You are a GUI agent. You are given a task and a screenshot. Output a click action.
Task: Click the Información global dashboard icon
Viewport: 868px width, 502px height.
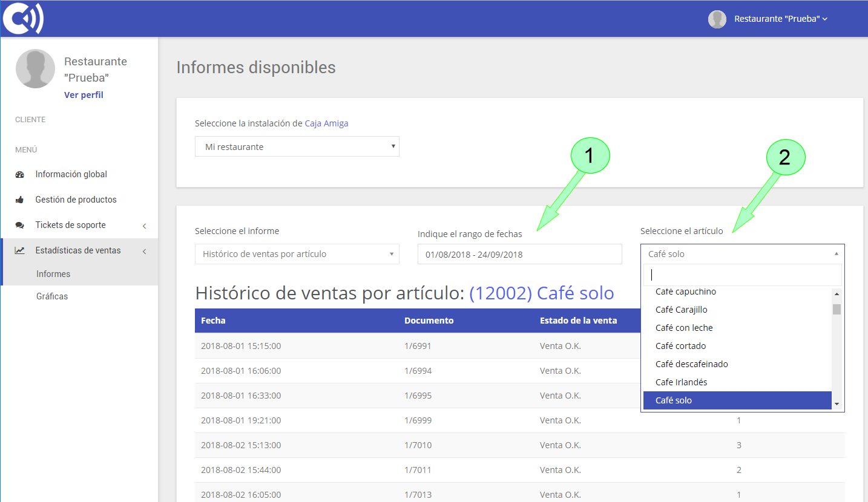[19, 174]
